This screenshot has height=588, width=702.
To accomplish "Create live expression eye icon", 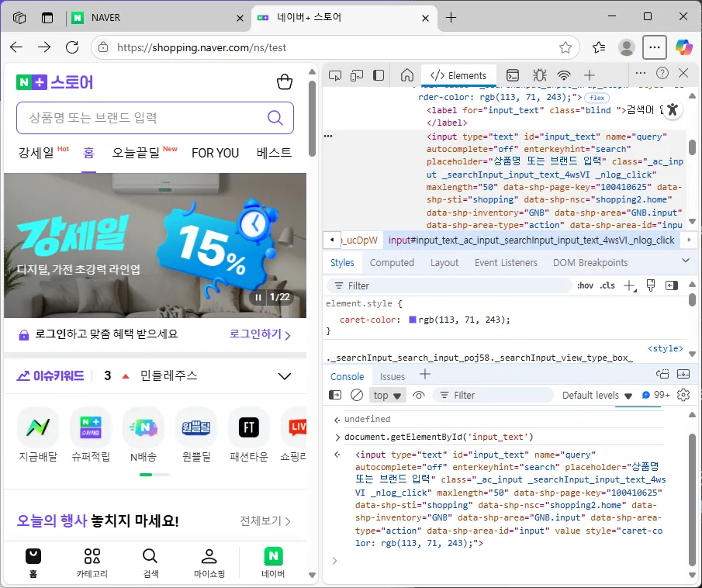I will tap(419, 395).
